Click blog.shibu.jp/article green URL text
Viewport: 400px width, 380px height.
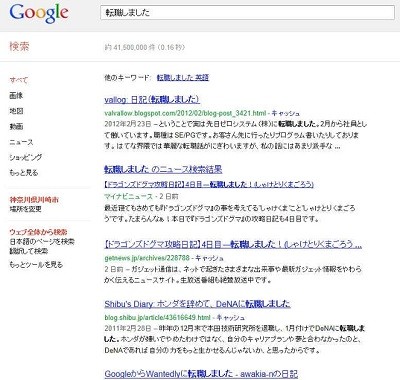[157, 317]
